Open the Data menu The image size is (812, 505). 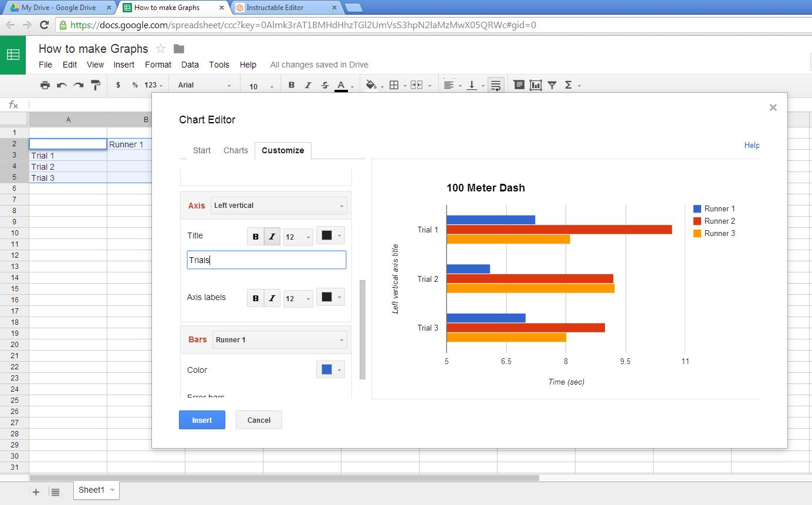[190, 65]
